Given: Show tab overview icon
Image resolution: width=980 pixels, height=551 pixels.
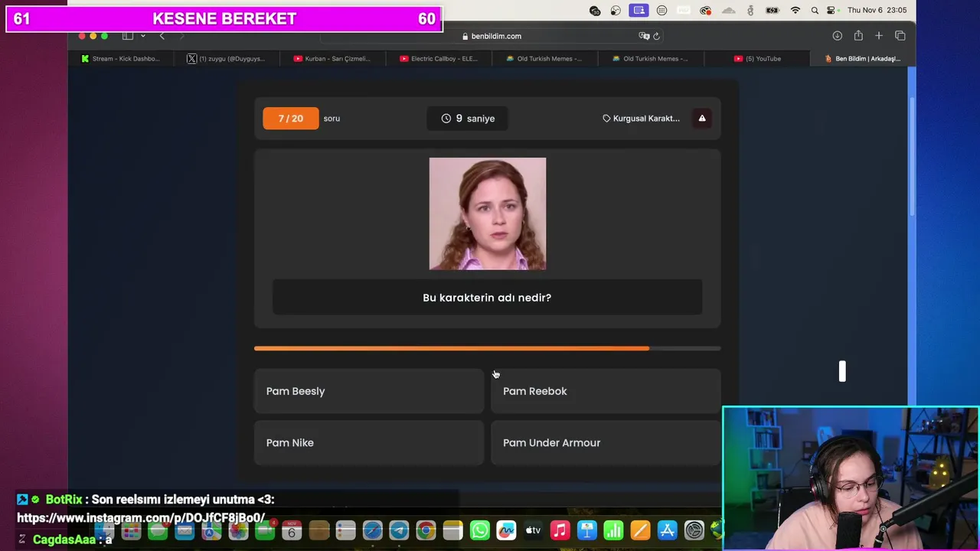Looking at the screenshot, I should (900, 36).
